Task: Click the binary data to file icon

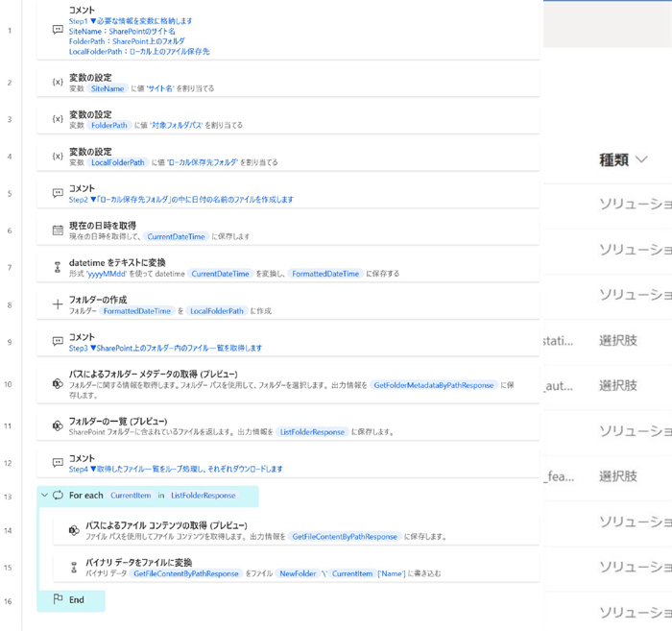Action: [74, 568]
